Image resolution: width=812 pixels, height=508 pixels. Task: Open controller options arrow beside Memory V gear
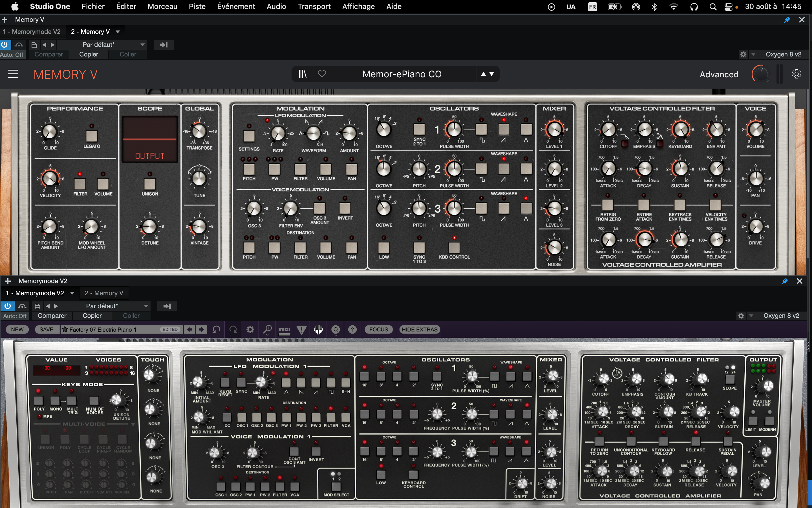click(753, 54)
